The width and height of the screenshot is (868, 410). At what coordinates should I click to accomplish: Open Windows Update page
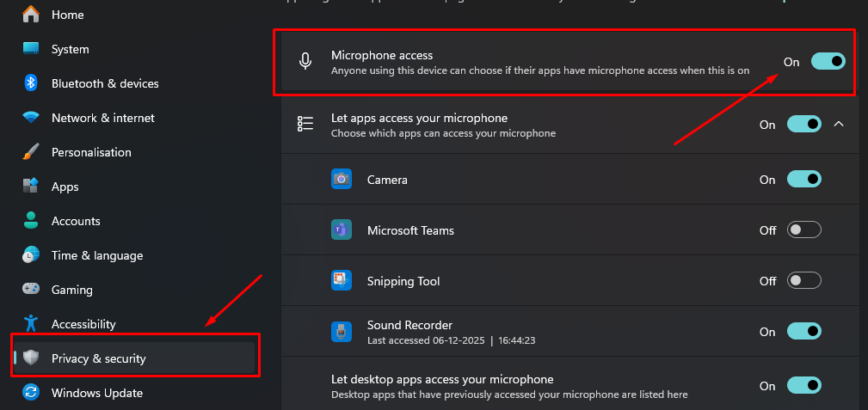tap(97, 393)
